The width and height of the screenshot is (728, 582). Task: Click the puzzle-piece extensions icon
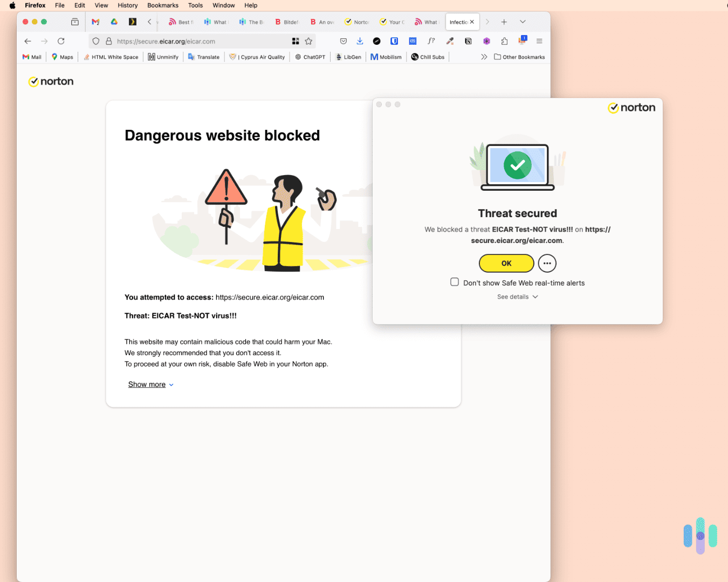pos(504,41)
